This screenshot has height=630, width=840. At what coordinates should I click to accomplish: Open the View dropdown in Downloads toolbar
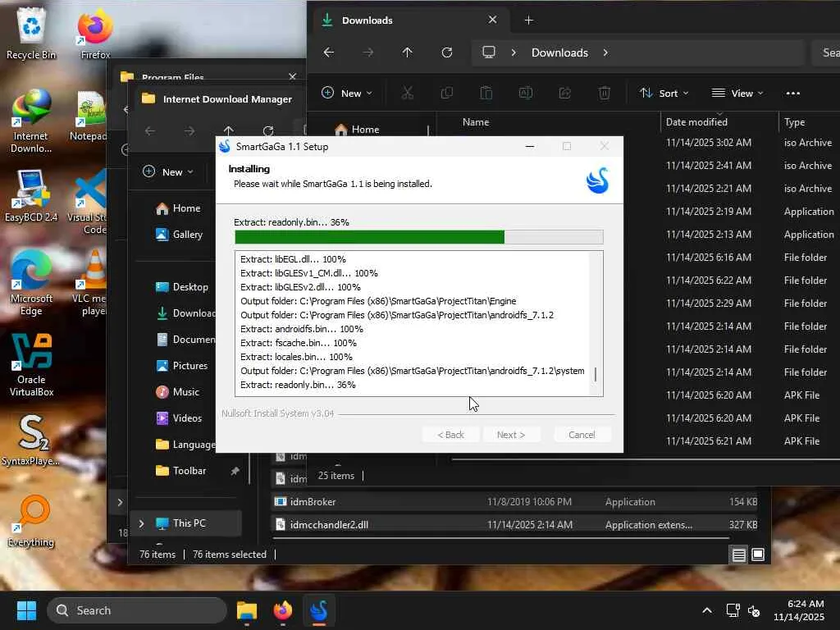(737, 94)
